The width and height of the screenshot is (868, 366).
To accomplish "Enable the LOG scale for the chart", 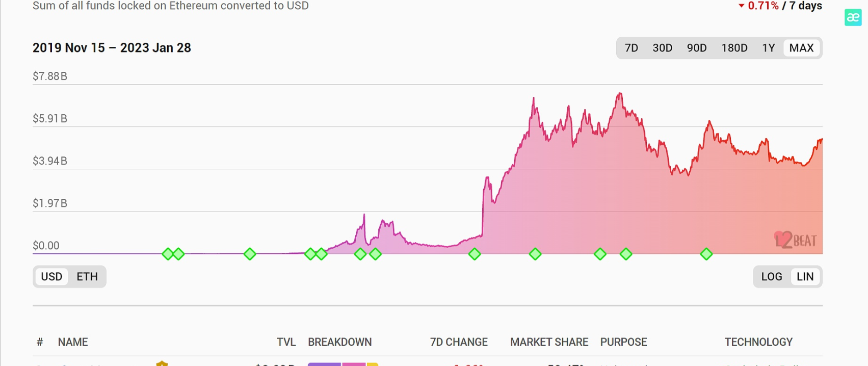I will (771, 277).
